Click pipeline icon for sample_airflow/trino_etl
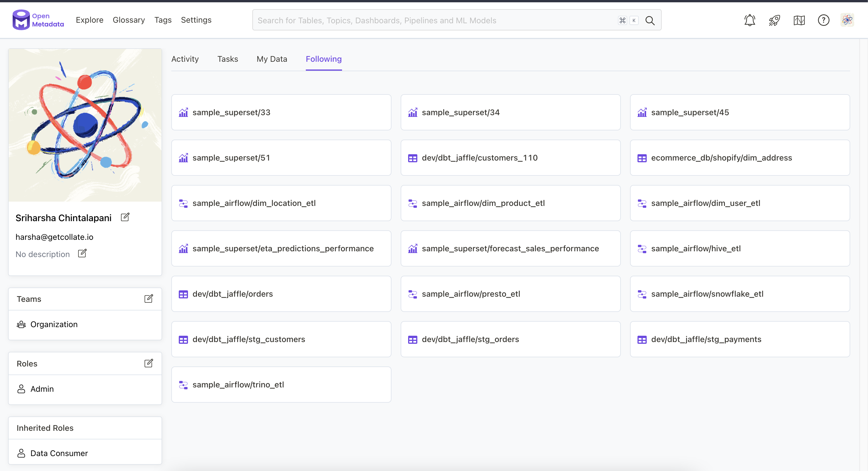The width and height of the screenshot is (868, 471). pyautogui.click(x=183, y=385)
